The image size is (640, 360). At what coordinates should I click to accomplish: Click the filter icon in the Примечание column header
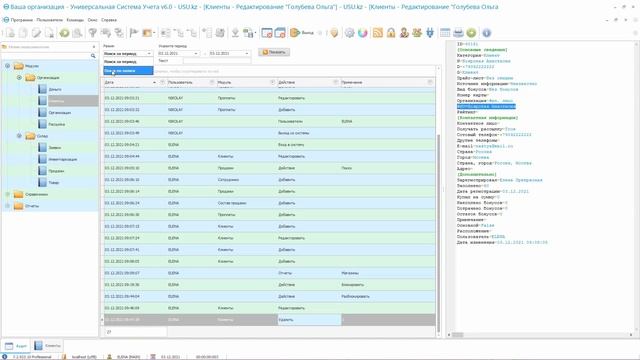click(x=430, y=82)
